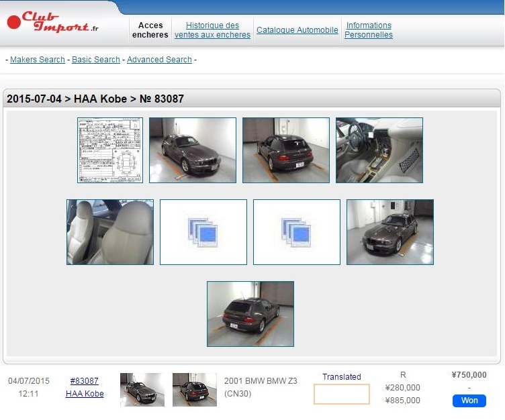The width and height of the screenshot is (505, 420).
Task: Click the empty Translated box
Action: tap(342, 395)
